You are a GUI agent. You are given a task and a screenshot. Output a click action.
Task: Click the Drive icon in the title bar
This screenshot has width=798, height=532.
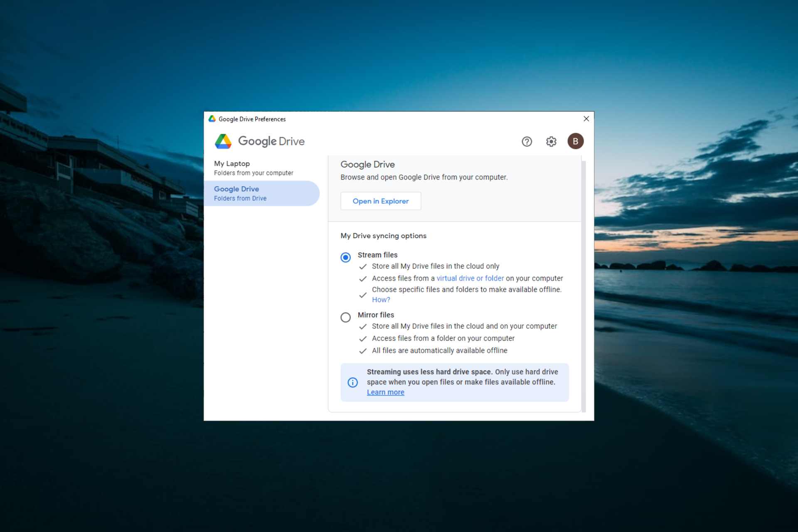pos(212,119)
